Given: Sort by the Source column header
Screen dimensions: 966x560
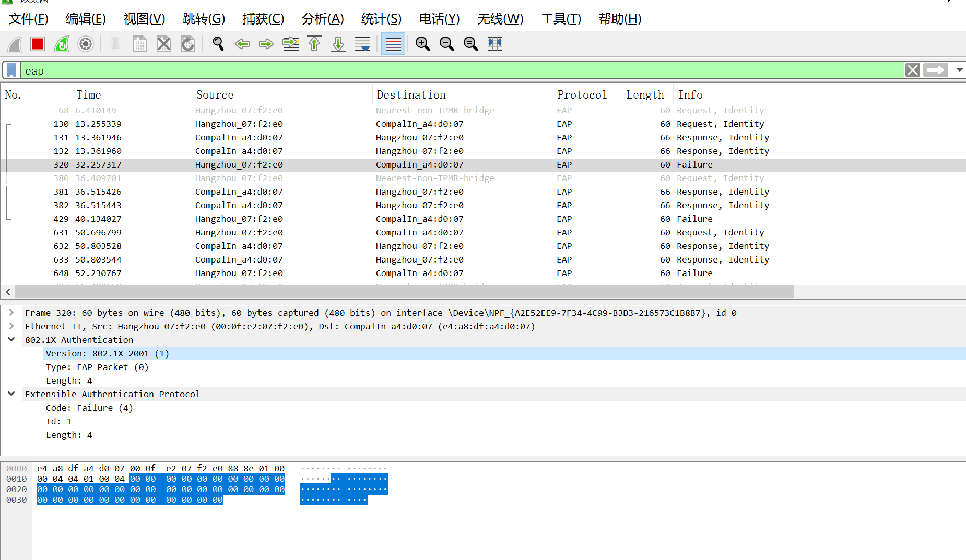Looking at the screenshot, I should tap(282, 94).
